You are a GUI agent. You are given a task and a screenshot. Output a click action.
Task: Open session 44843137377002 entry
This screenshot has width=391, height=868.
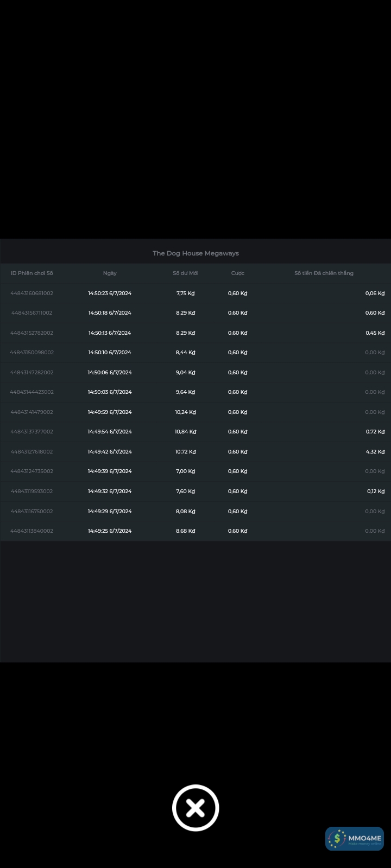pos(32,432)
